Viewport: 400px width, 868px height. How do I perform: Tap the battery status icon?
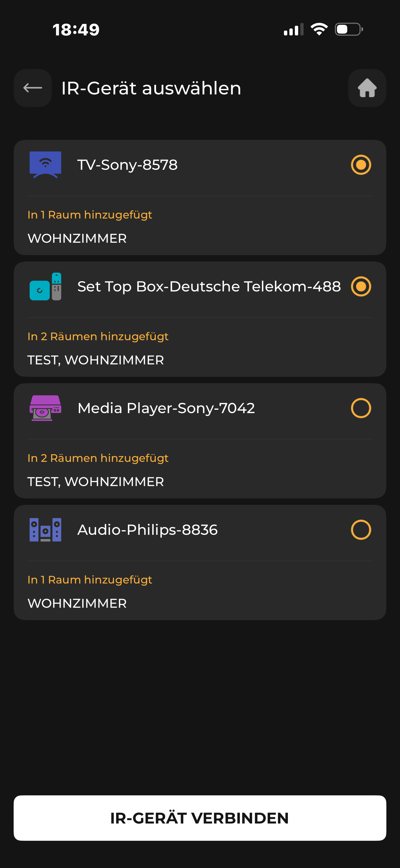pyautogui.click(x=349, y=29)
